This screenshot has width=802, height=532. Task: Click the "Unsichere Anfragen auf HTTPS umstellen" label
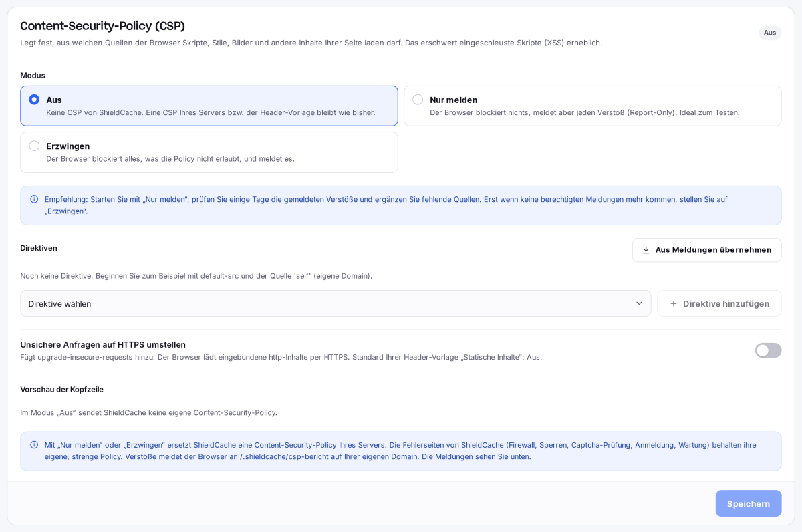click(103, 344)
